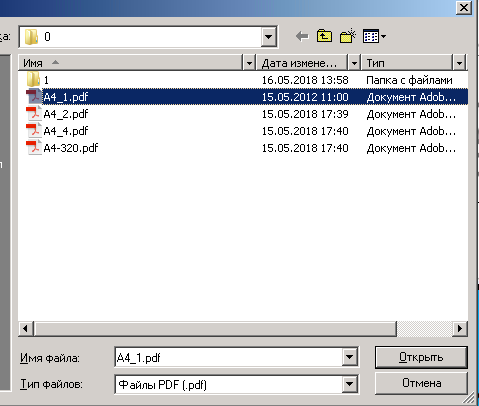The height and width of the screenshot is (406, 479).
Task: Go back using the left arrow icon
Action: point(302,36)
